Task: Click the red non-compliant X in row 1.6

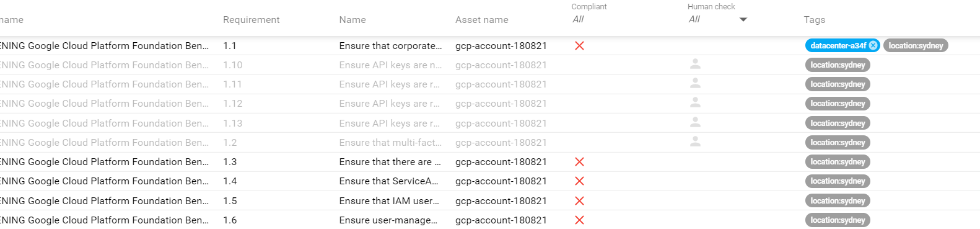Action: point(579,220)
